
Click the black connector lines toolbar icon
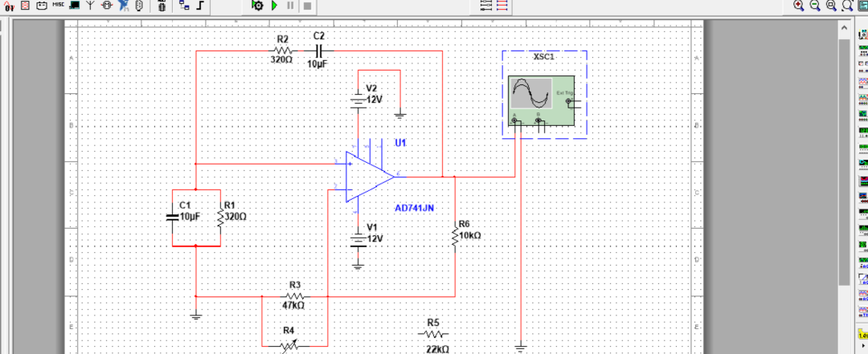(x=485, y=6)
